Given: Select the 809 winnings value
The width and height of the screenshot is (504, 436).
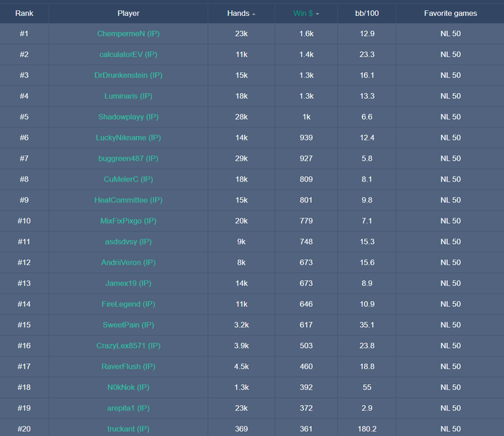Looking at the screenshot, I should 306,179.
